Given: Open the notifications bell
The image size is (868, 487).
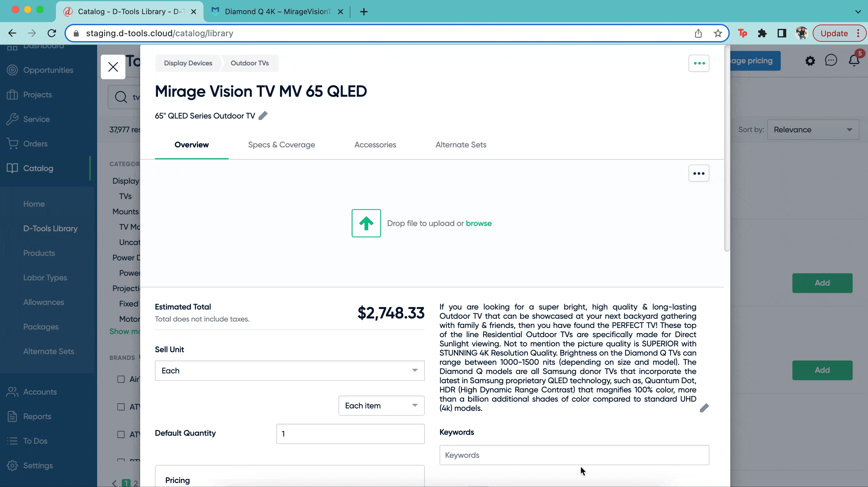Looking at the screenshot, I should [x=854, y=60].
